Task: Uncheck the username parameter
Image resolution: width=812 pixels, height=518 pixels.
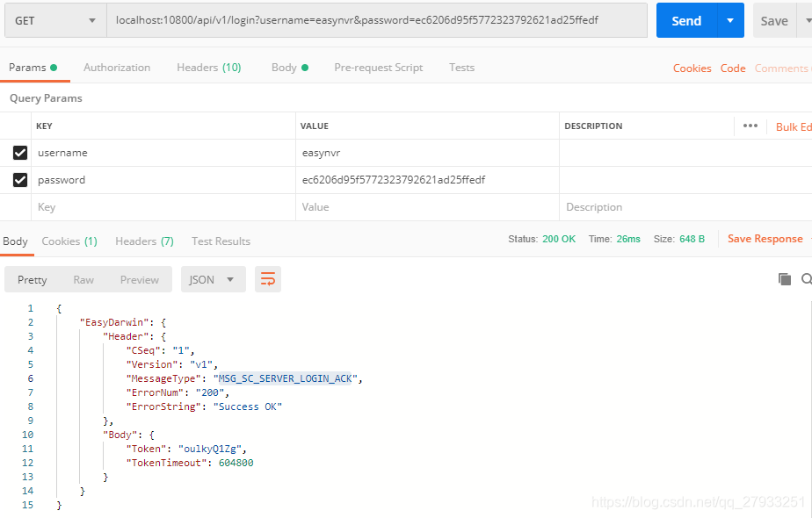Action: coord(20,153)
